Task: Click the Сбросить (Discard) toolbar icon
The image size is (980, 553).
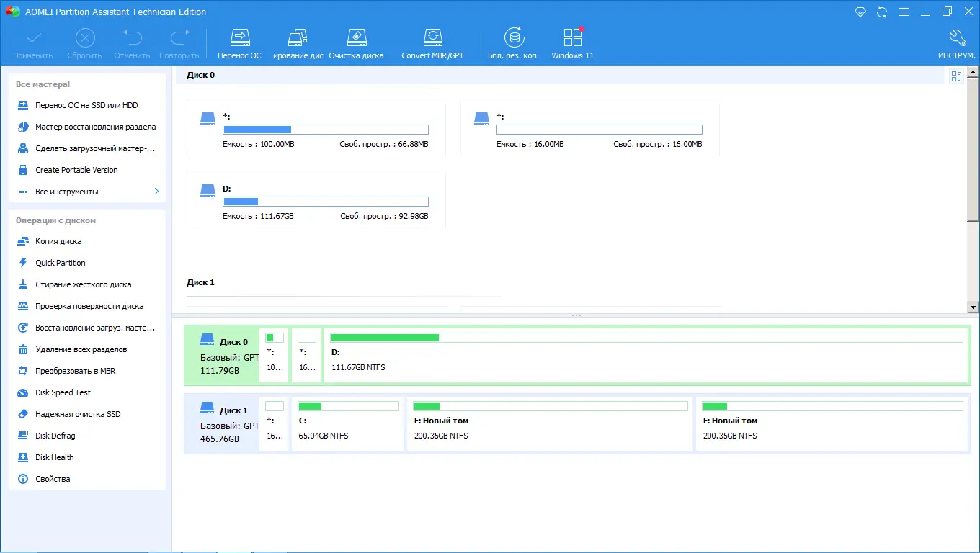Action: click(85, 45)
